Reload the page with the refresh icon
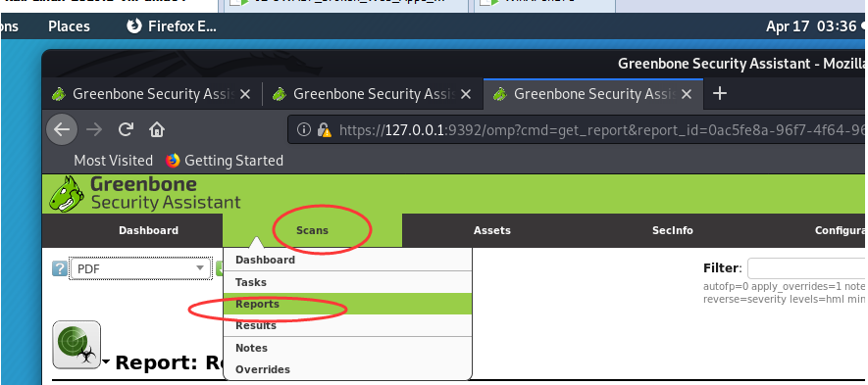The height and width of the screenshot is (385, 868). (x=127, y=129)
